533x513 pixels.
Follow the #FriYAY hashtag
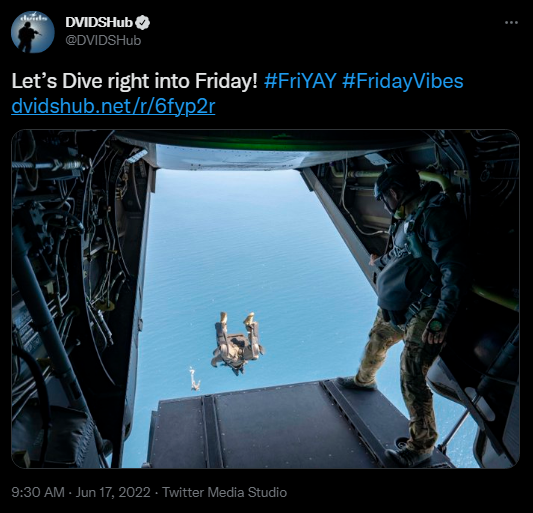[300, 81]
